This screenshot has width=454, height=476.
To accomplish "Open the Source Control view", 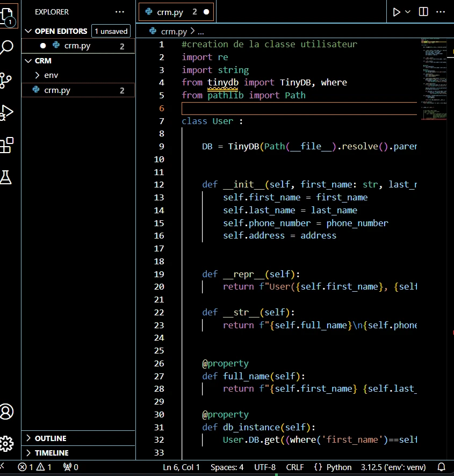I will click(x=6, y=80).
